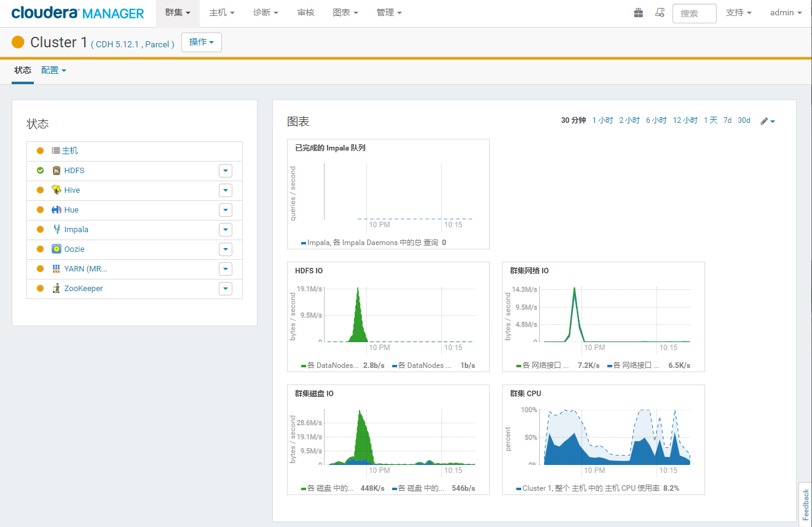Select the 1 小时 time range

[602, 120]
